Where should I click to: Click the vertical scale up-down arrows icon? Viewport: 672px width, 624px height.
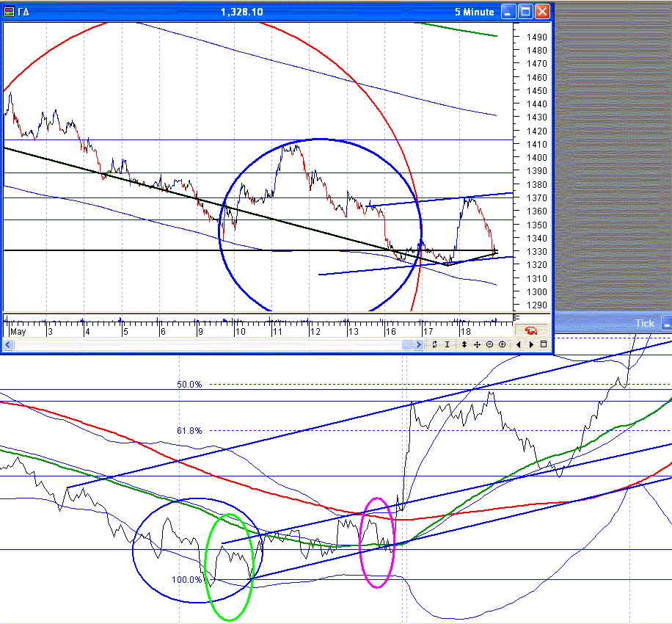tap(464, 344)
